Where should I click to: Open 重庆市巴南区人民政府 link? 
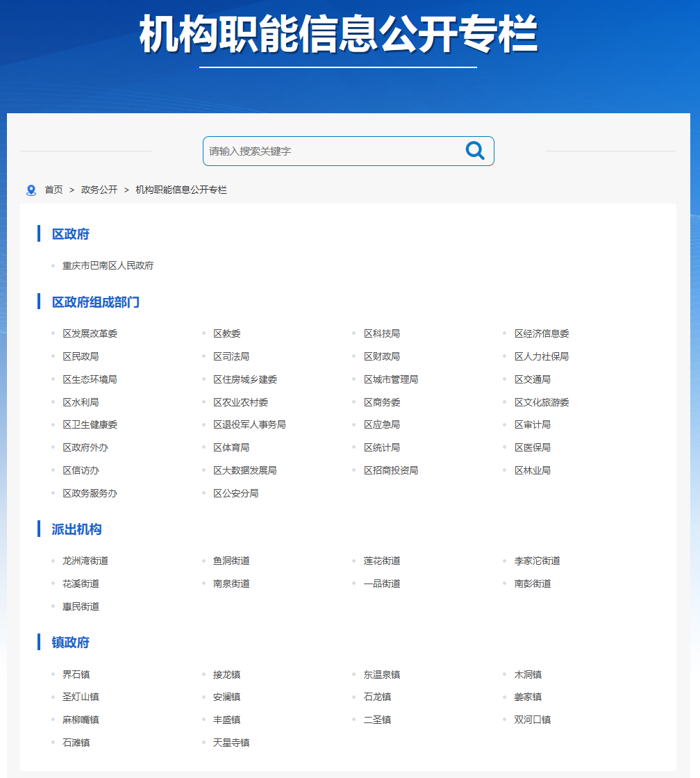click(x=108, y=265)
